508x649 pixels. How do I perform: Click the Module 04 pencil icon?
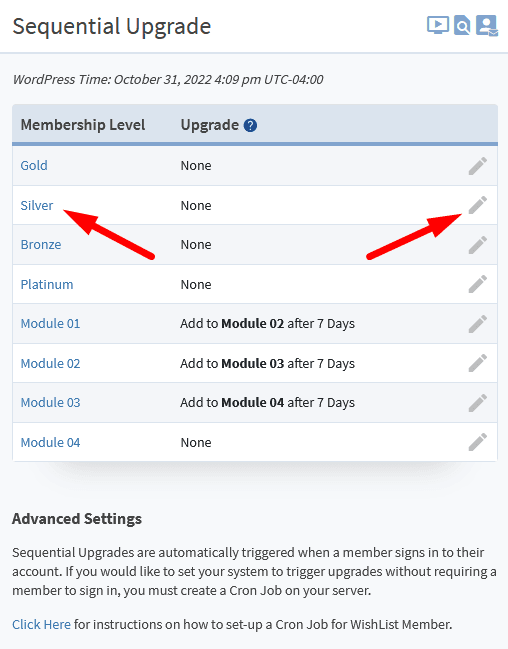(477, 442)
